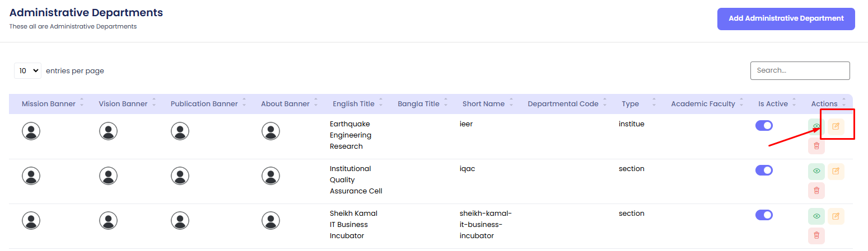Edit the Earthquake Engineering Research entry
The width and height of the screenshot is (868, 251).
pyautogui.click(x=836, y=126)
